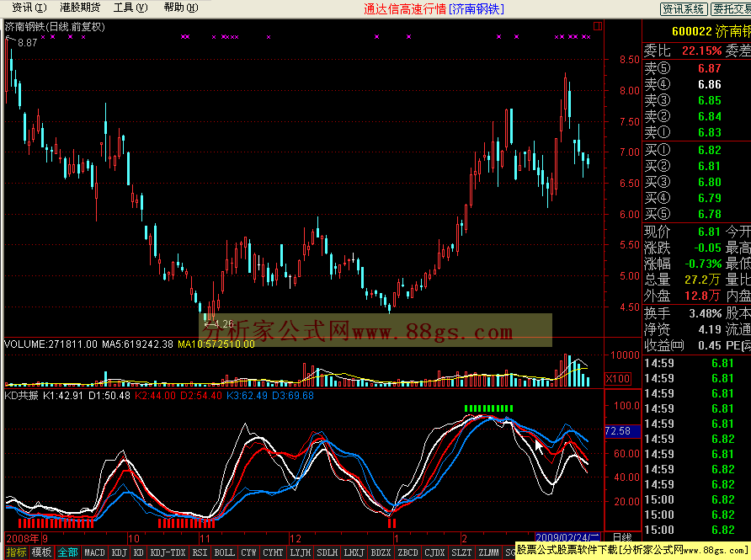The width and height of the screenshot is (751, 560).
Task: Select the ZBCD indicator tab
Action: point(407,552)
